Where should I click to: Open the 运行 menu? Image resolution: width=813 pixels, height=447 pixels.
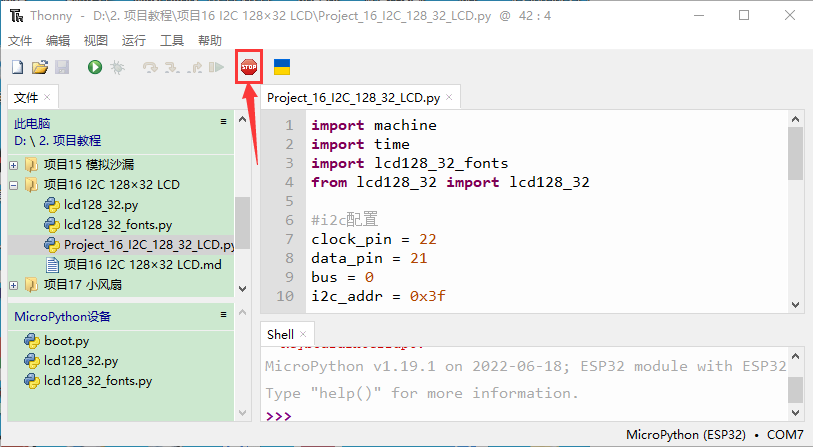pyautogui.click(x=133, y=40)
